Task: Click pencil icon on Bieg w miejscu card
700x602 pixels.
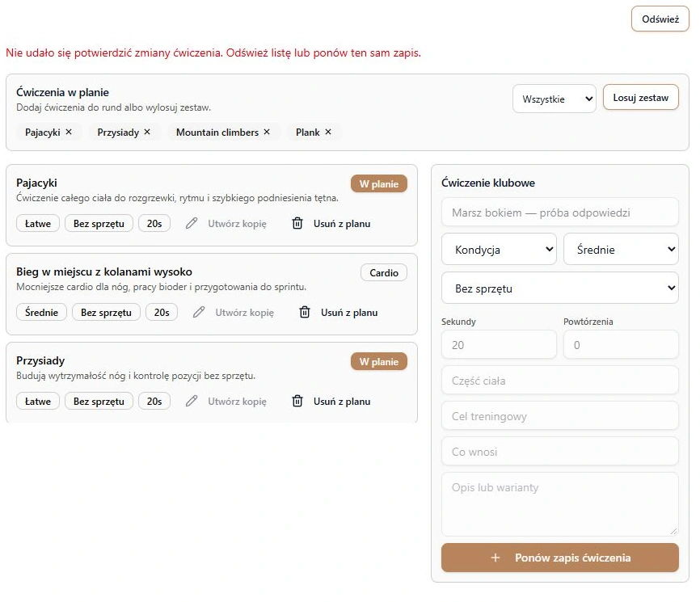Action: 199,312
